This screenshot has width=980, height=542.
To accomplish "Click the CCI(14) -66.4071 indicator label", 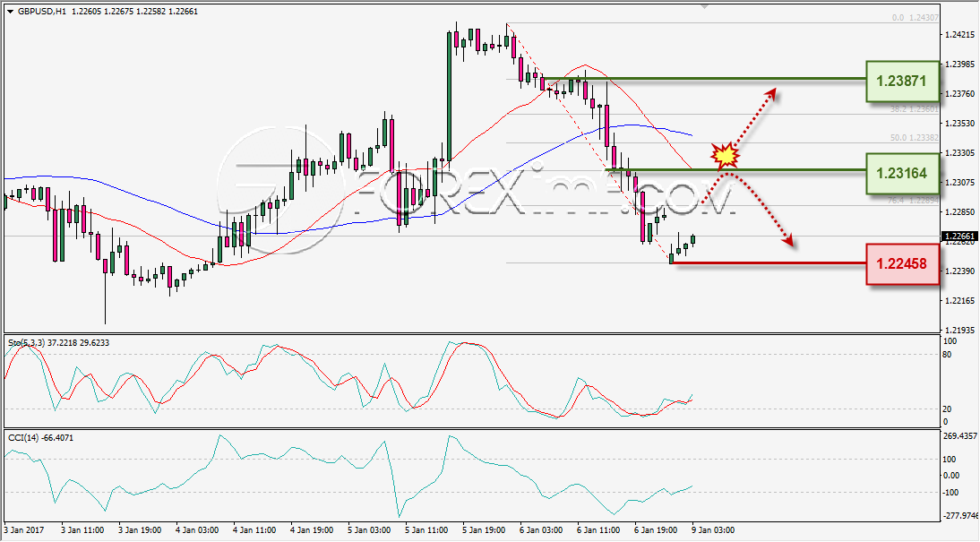I will (x=40, y=437).
